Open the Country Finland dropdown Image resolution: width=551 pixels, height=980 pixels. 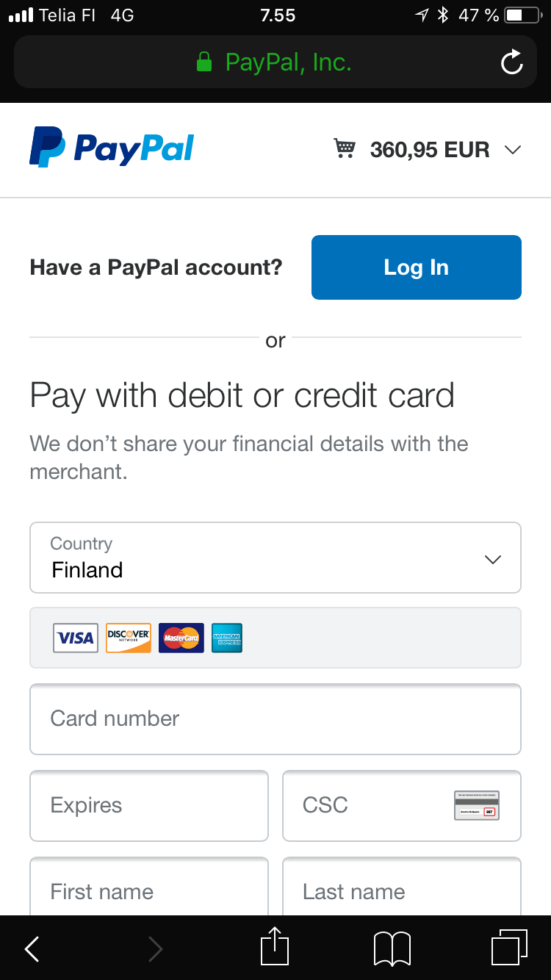click(x=275, y=558)
